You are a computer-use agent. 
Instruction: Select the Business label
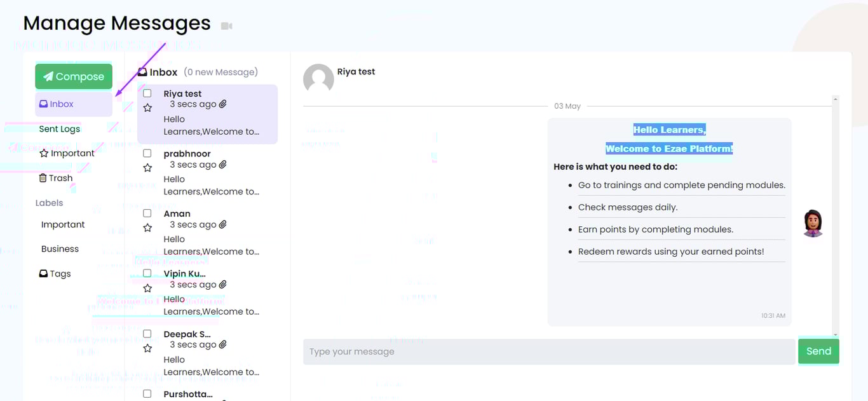click(x=60, y=249)
